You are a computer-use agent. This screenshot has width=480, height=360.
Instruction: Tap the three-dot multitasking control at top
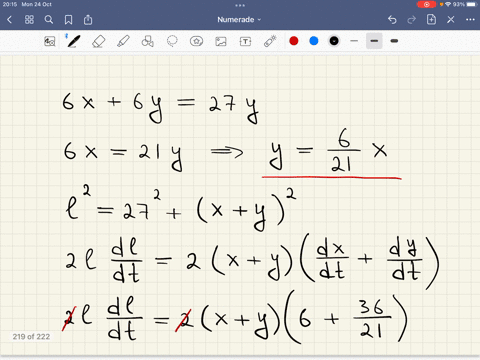[x=240, y=5]
